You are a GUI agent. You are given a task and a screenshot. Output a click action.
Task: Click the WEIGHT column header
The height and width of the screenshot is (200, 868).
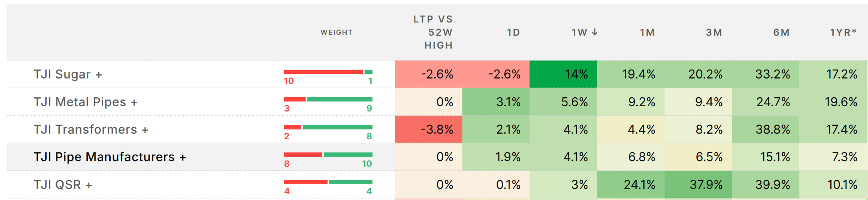(337, 32)
